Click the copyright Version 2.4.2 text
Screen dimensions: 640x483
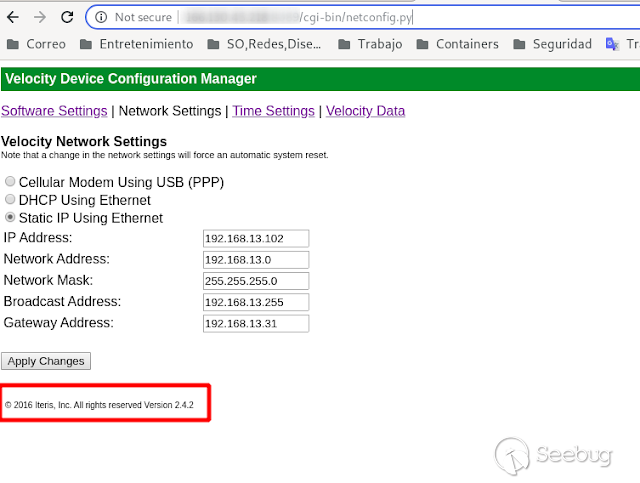click(99, 405)
